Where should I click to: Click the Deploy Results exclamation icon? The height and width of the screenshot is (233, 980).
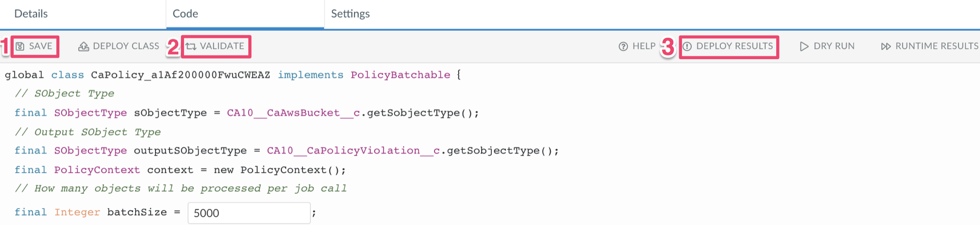687,46
